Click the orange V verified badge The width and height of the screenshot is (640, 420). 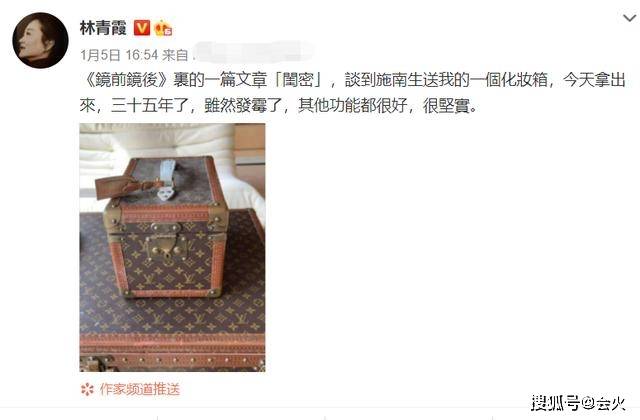pyautogui.click(x=142, y=28)
